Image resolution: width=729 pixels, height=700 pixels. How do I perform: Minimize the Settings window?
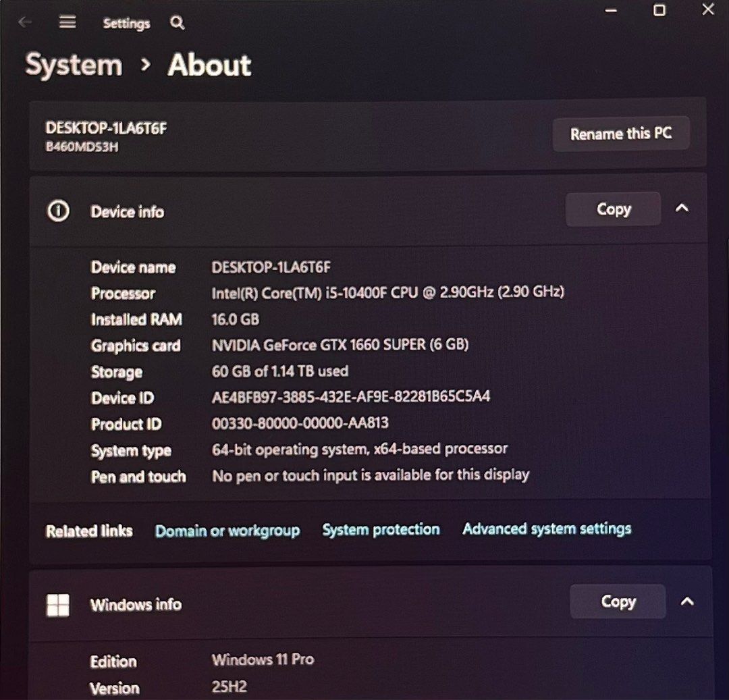(x=611, y=10)
